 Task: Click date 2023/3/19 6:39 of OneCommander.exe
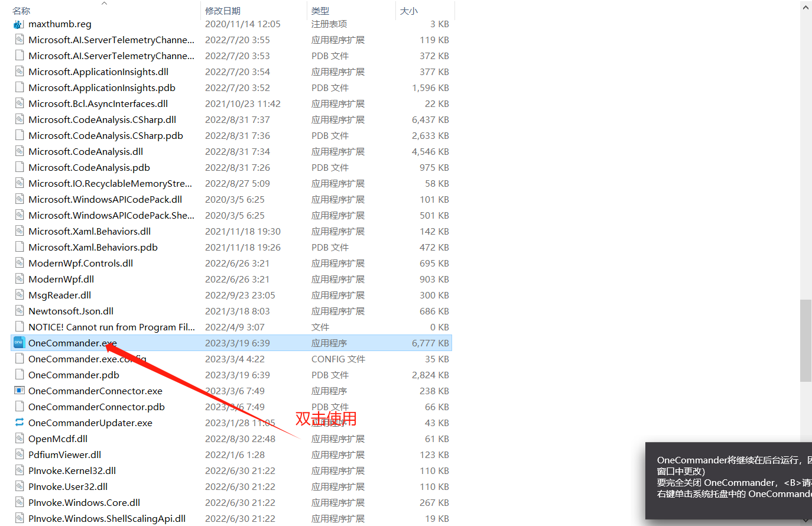(238, 343)
